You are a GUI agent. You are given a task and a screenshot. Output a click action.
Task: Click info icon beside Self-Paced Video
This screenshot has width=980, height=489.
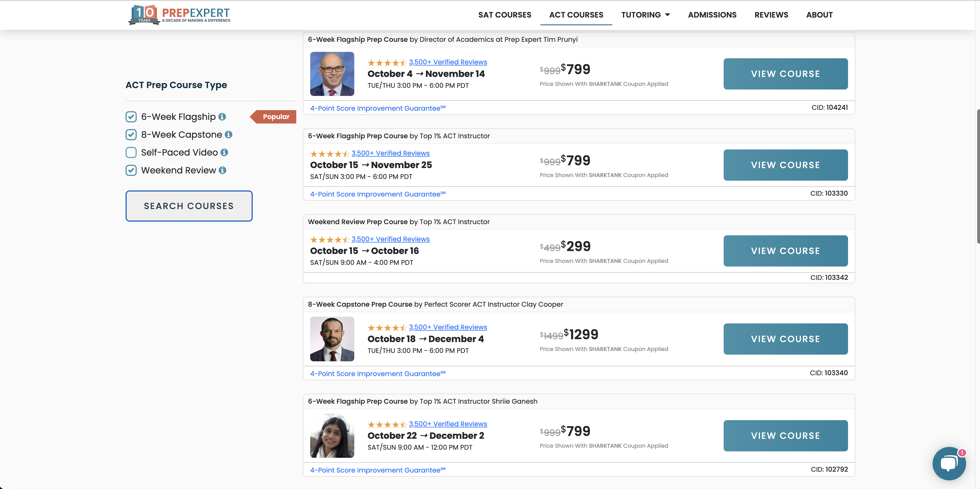[225, 152]
